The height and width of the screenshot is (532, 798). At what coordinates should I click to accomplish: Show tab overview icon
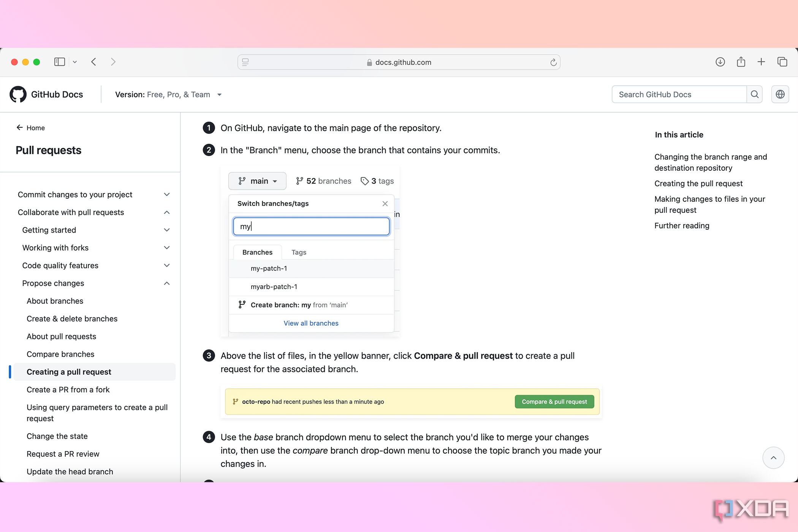point(782,62)
